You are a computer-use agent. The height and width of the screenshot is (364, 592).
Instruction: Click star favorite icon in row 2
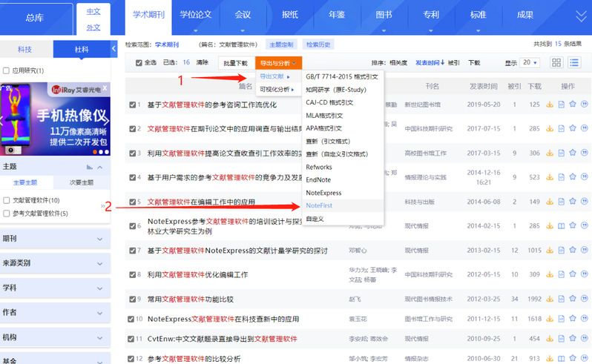pyautogui.click(x=573, y=128)
